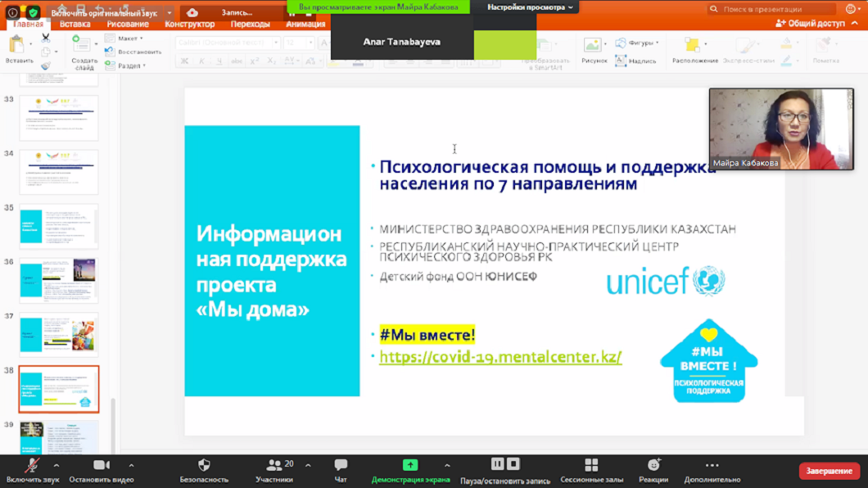Switch to the Переходы ribbon tab
The image size is (868, 488).
pos(250,25)
